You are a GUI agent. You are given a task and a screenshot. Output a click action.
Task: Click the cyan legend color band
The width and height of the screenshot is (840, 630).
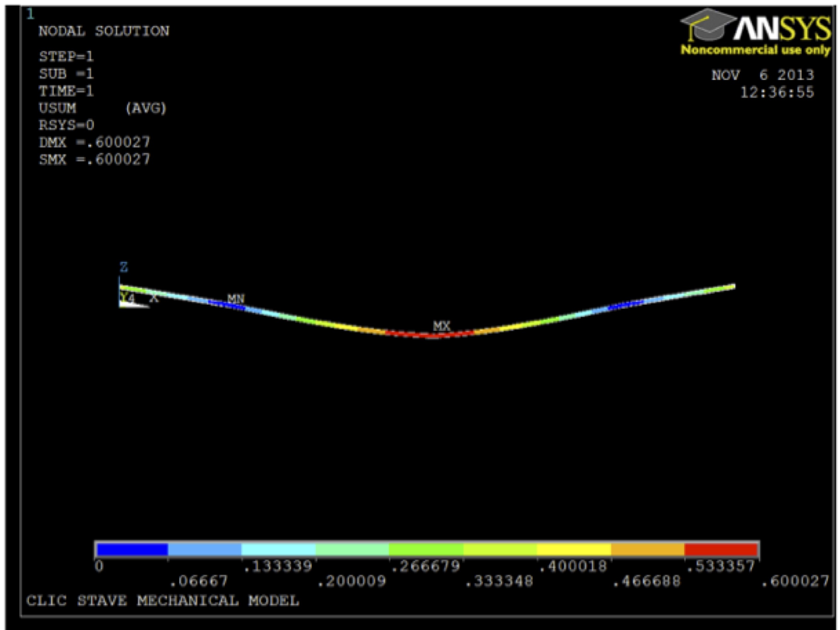click(278, 550)
